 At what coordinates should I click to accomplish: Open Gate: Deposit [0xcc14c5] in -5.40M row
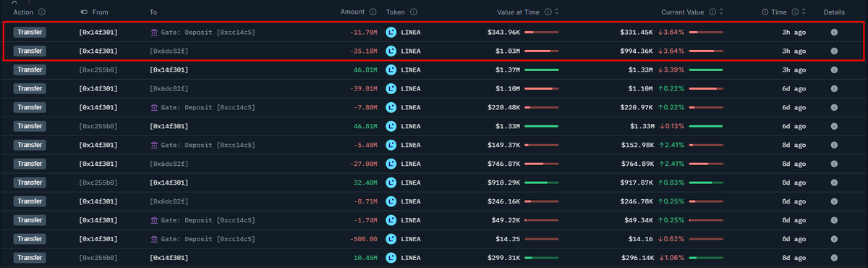pyautogui.click(x=208, y=145)
